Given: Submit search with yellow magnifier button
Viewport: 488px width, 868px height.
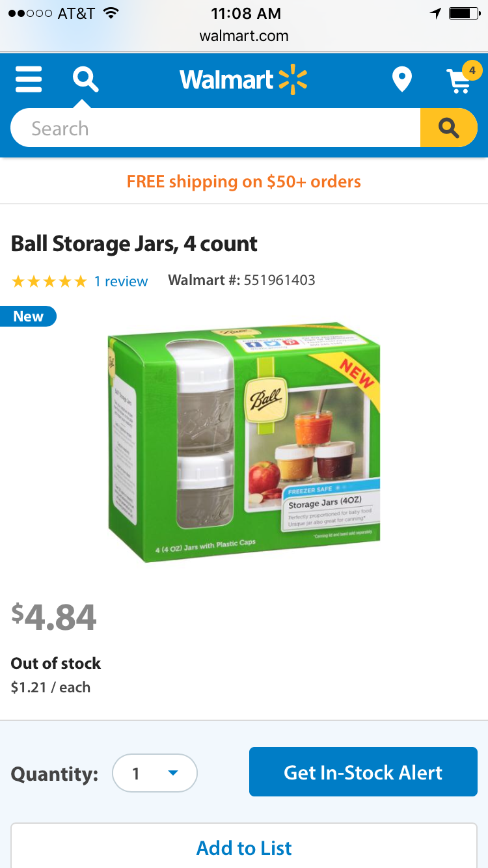Looking at the screenshot, I should tap(449, 128).
